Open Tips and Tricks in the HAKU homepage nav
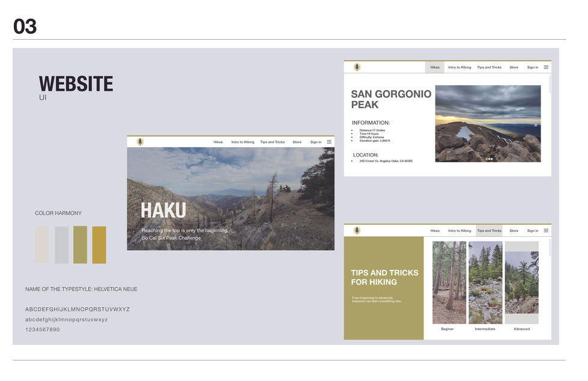588x381 pixels. (x=273, y=142)
